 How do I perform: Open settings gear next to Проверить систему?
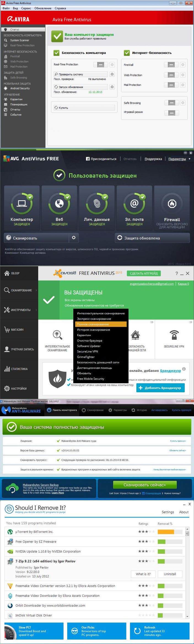click(112, 74)
